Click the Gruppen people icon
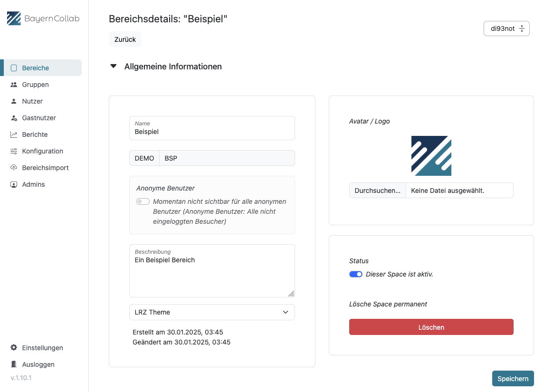Viewport: 544px width, 392px height. [x=14, y=85]
